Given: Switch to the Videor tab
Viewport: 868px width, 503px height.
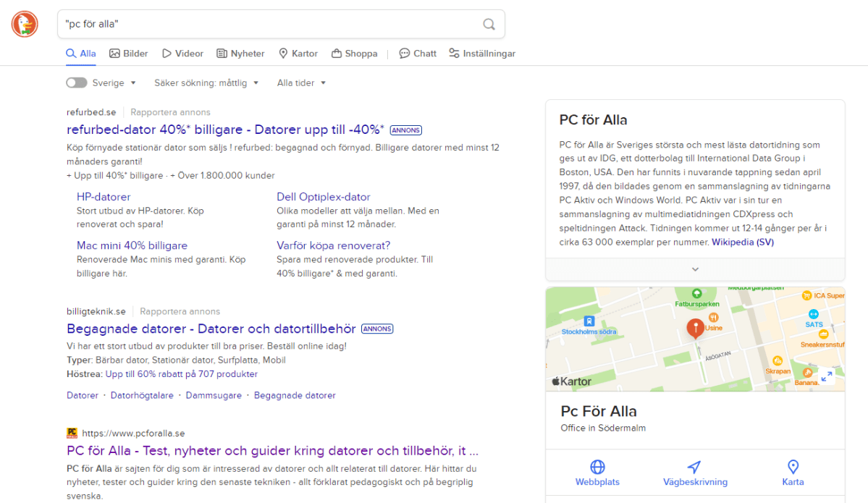Looking at the screenshot, I should tap(182, 53).
